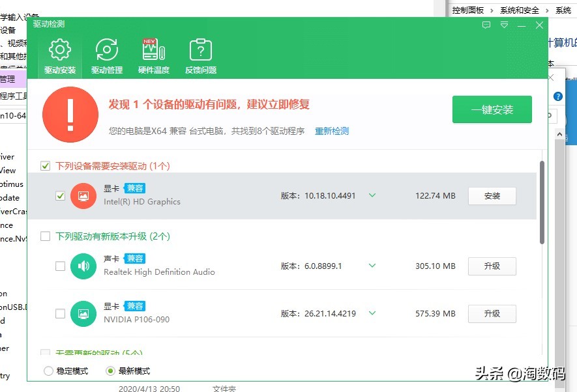Image resolution: width=577 pixels, height=392 pixels.
Task: Click the Realtek sound card speaker icon
Action: [x=83, y=266]
